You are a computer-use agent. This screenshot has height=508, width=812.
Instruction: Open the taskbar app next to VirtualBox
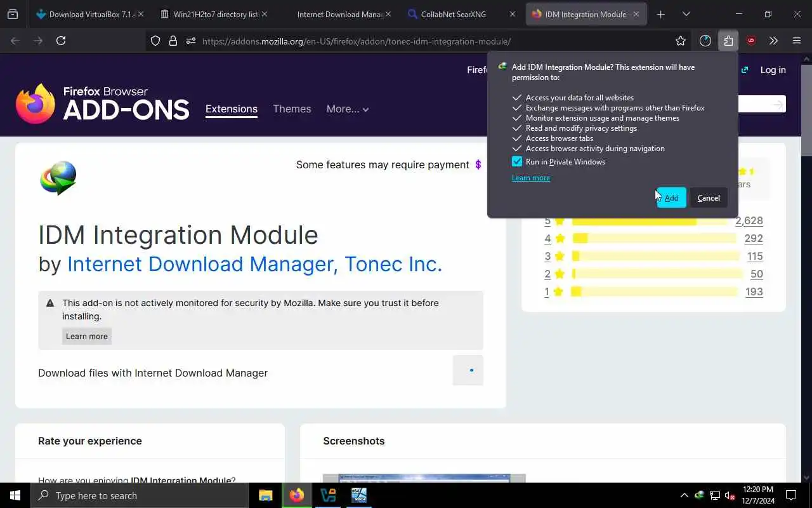click(x=359, y=495)
